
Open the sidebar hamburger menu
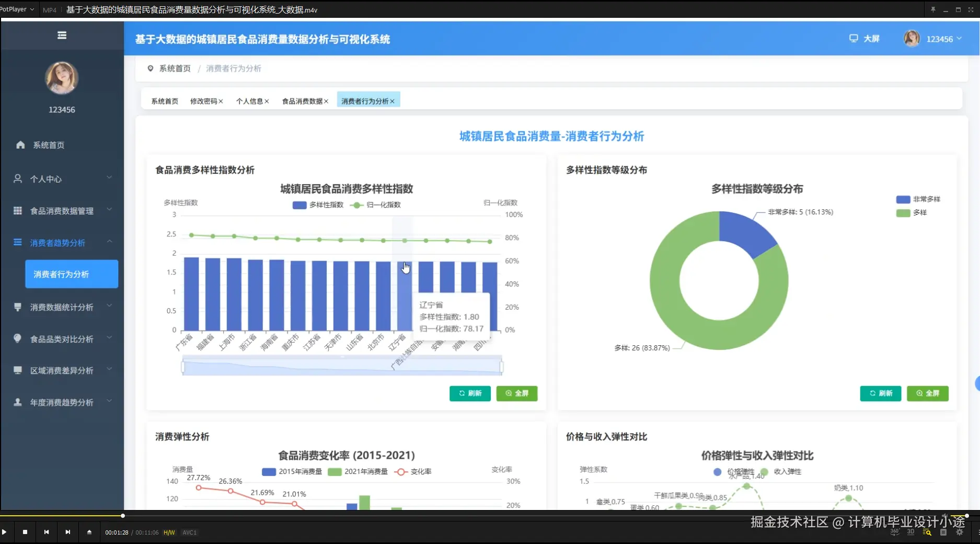(62, 35)
